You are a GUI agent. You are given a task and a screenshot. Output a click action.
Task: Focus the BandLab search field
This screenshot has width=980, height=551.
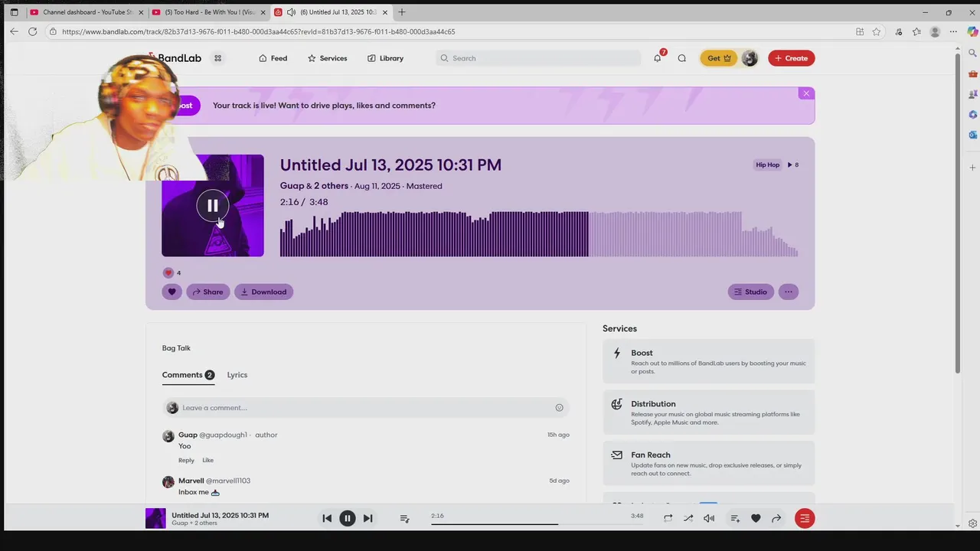coord(538,58)
